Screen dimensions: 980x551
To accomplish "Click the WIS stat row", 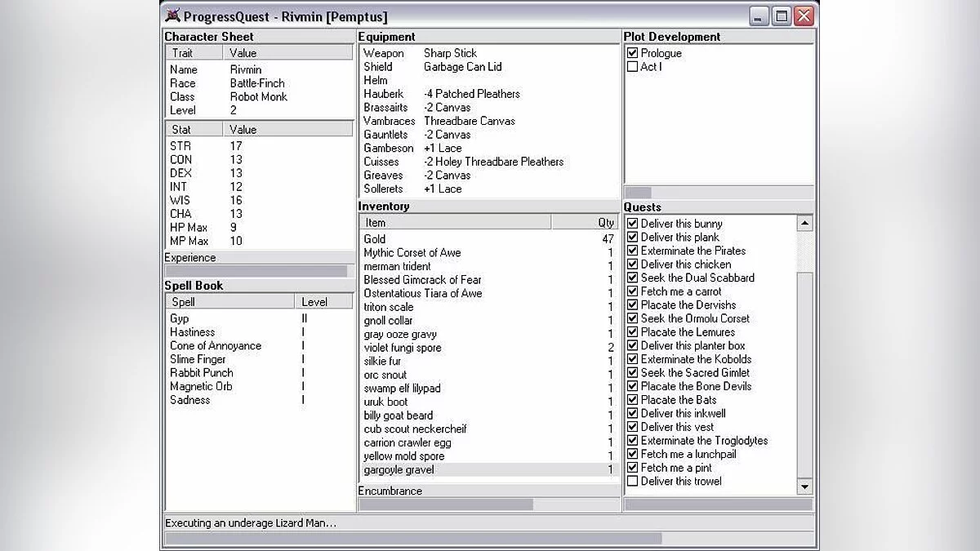I will point(260,200).
